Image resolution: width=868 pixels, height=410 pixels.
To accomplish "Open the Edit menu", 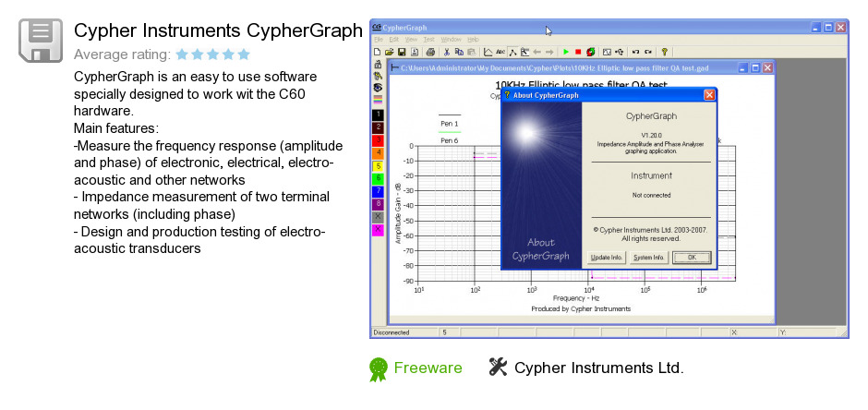I will (393, 40).
